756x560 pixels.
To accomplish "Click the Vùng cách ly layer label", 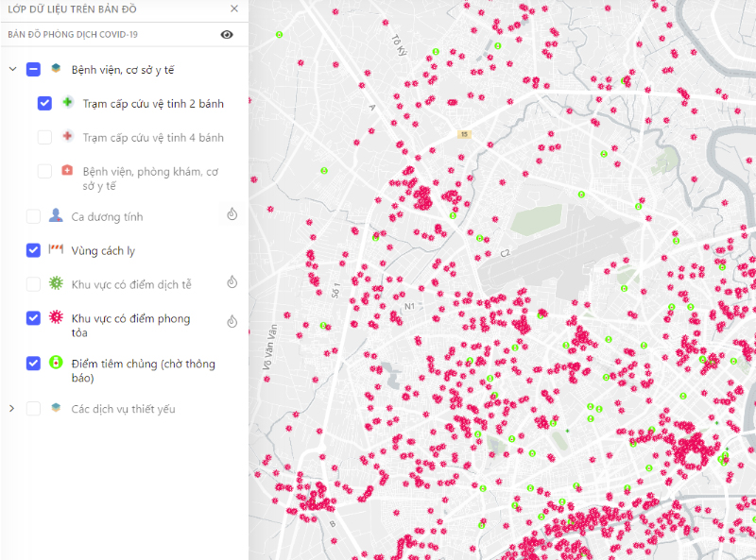I will 102,250.
